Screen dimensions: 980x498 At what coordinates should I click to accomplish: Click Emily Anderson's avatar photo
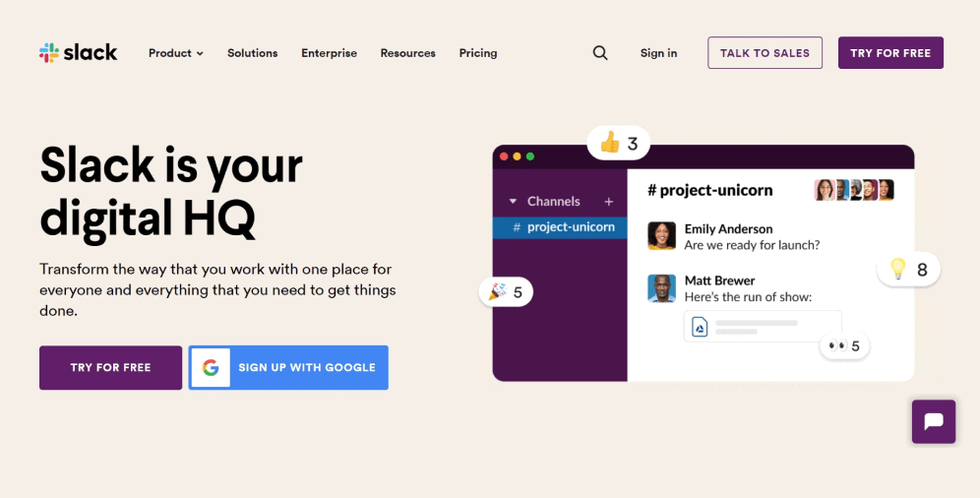pyautogui.click(x=661, y=235)
